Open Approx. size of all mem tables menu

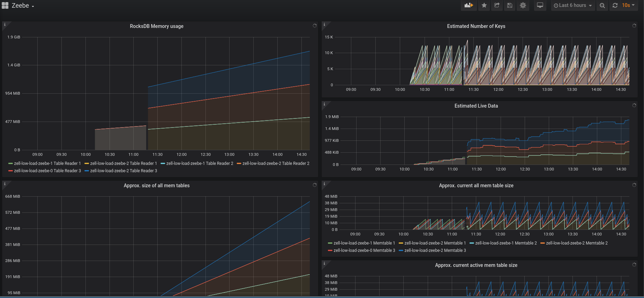tap(157, 186)
